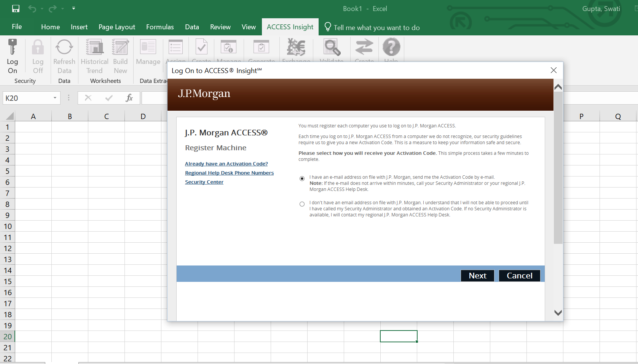This screenshot has width=638, height=364.
Task: Click the Manage data extract icon
Action: click(148, 47)
